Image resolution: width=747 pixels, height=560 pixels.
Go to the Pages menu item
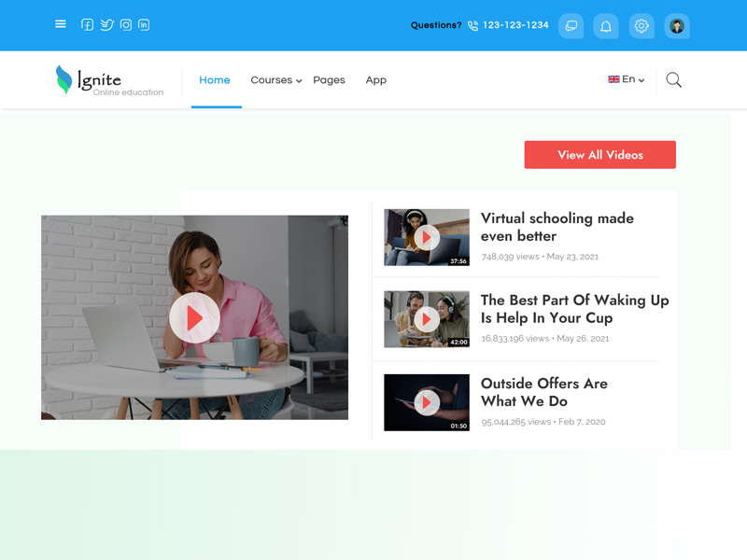(329, 80)
